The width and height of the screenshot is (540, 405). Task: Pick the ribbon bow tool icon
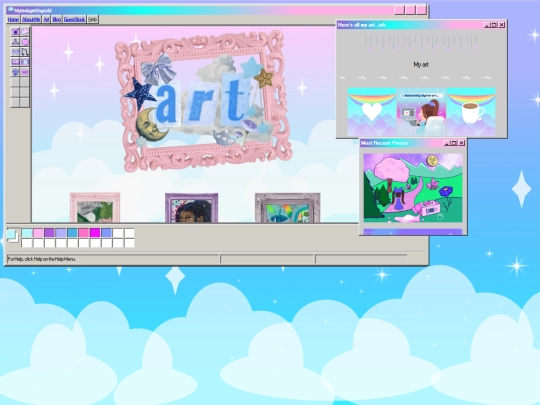(15, 52)
